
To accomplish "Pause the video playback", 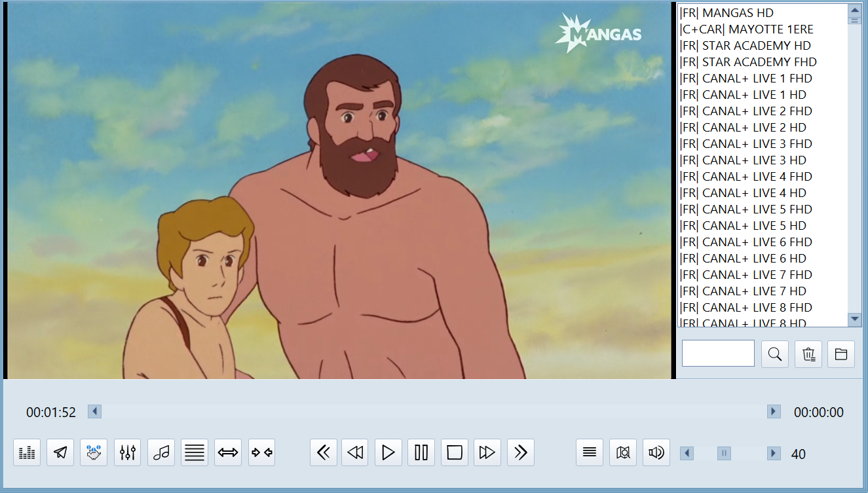I will pos(421,452).
